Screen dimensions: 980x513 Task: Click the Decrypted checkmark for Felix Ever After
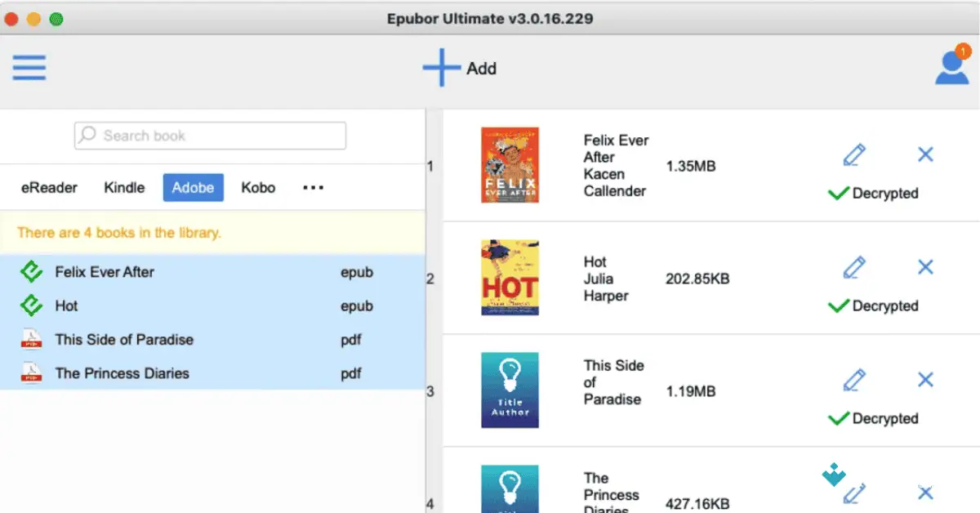(x=838, y=194)
